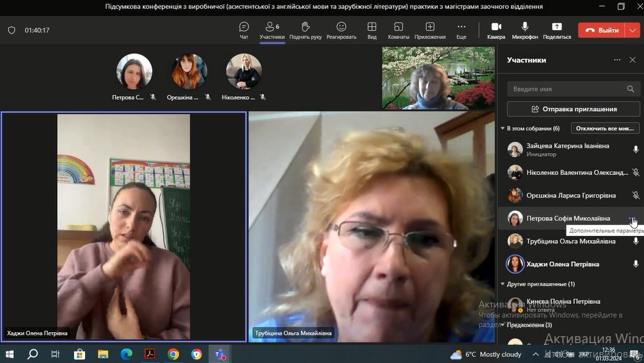Select Хаджи Олена Петрівна video feed
Image resolution: width=644 pixels, height=363 pixels.
pos(124,226)
